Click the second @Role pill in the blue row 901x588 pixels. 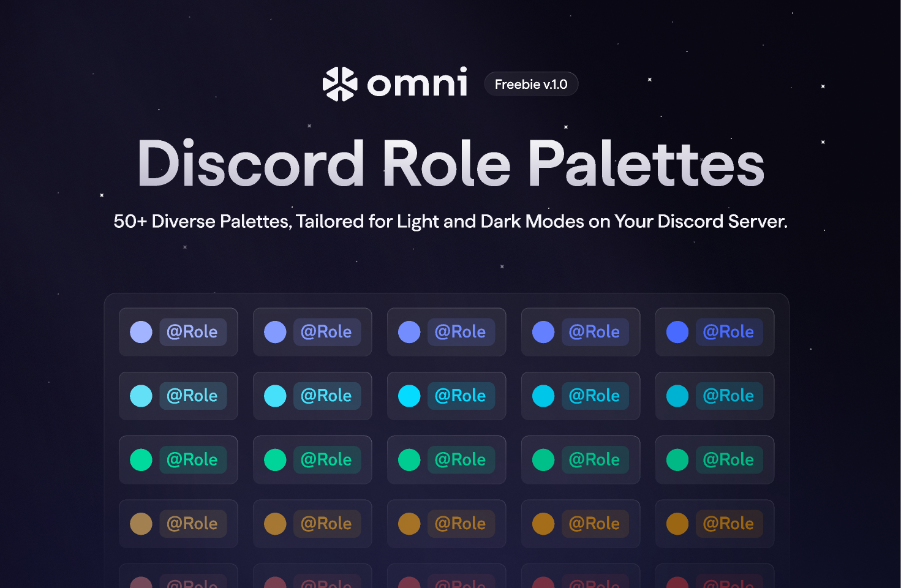coord(327,332)
